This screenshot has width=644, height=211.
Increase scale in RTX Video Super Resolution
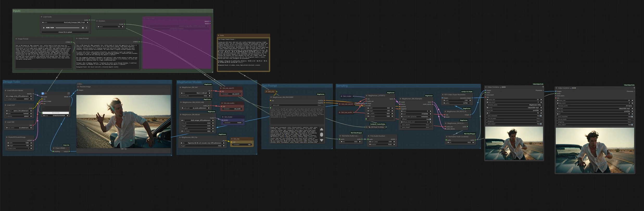click(470, 100)
